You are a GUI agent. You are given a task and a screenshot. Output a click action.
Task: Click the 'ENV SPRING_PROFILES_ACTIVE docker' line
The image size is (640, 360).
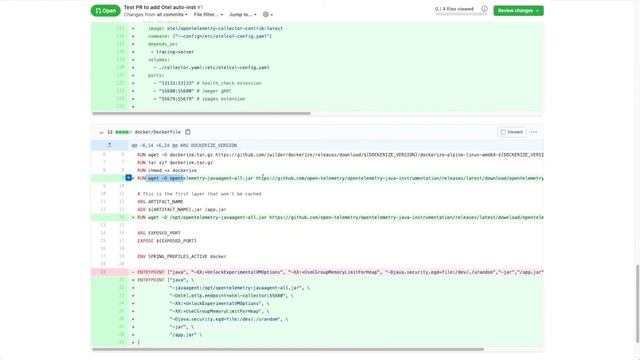182,256
